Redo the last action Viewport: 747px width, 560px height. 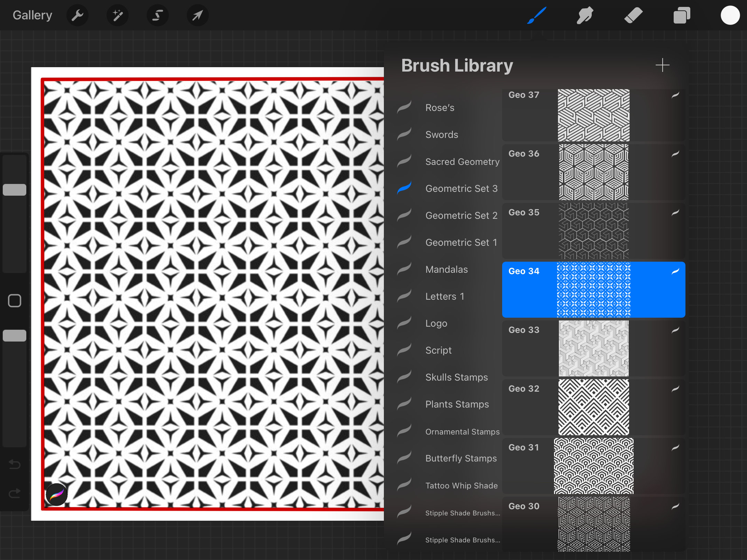click(15, 493)
